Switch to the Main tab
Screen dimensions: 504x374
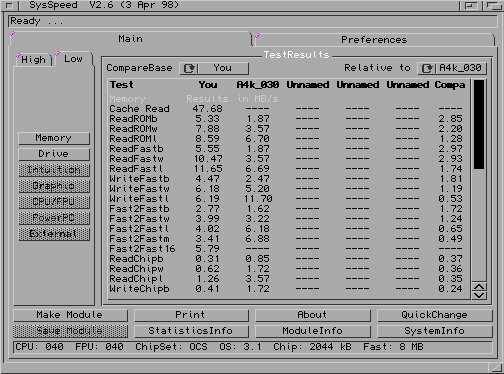coord(130,39)
